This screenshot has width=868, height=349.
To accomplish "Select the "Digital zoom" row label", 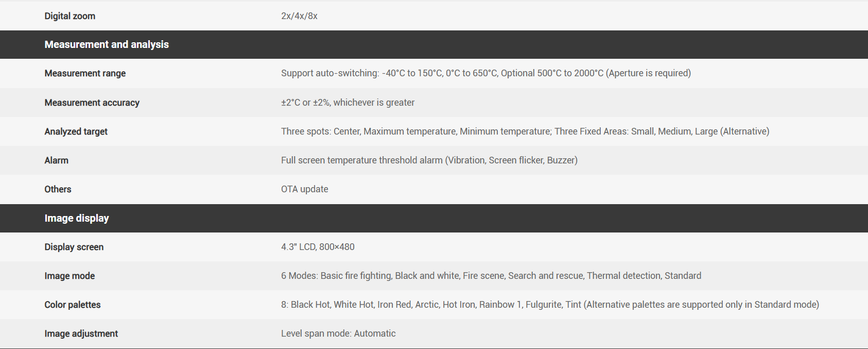I will coord(70,16).
